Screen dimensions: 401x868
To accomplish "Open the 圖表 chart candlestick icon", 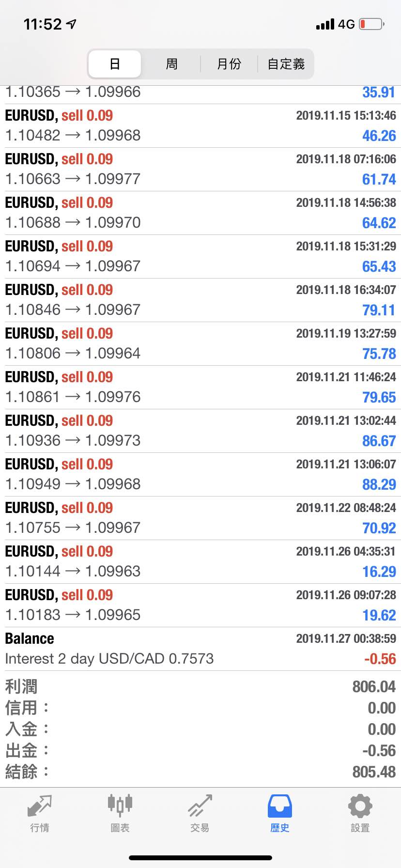I will tap(120, 805).
